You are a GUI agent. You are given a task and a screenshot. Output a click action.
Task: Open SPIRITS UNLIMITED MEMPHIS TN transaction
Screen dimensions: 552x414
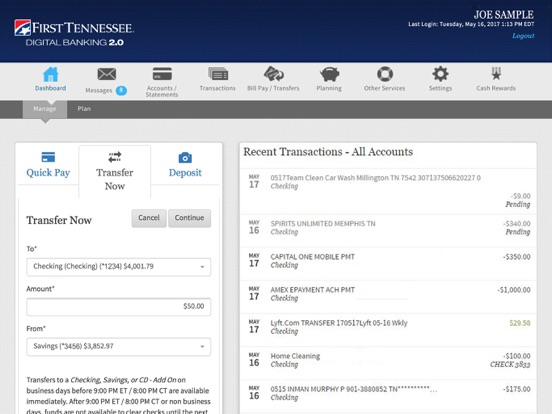(388, 231)
